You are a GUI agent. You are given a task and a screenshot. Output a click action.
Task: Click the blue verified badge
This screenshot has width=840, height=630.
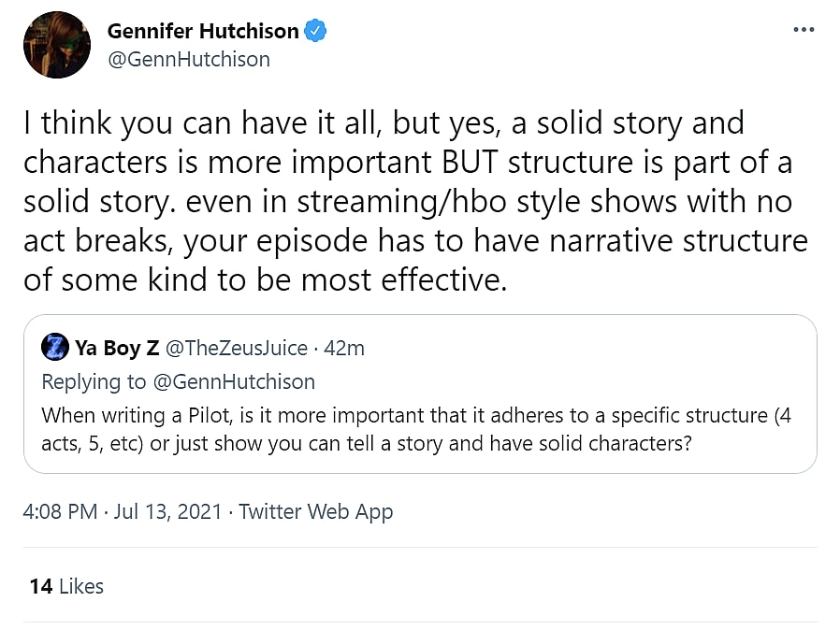[317, 31]
